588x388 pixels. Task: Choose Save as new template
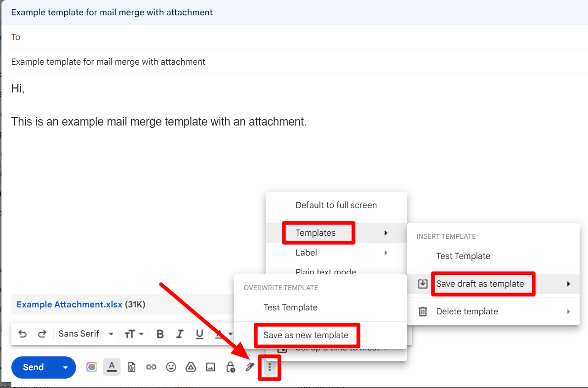[x=320, y=335]
